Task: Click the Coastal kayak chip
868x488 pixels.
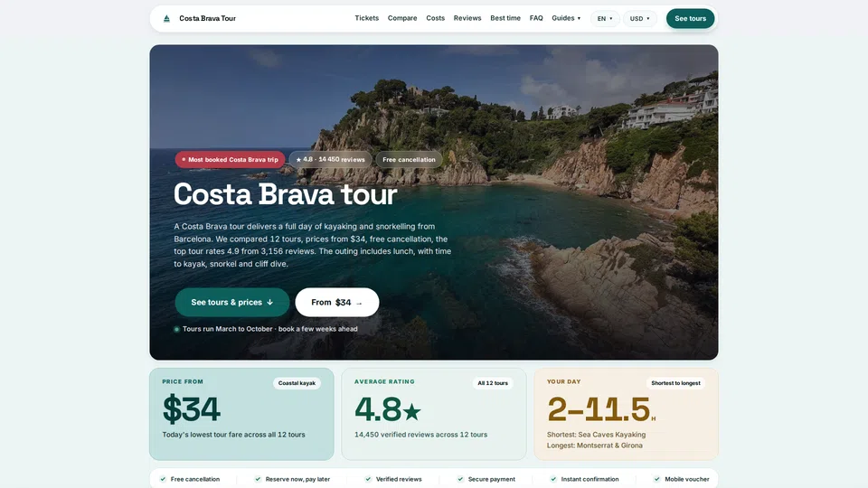Action: (x=297, y=383)
